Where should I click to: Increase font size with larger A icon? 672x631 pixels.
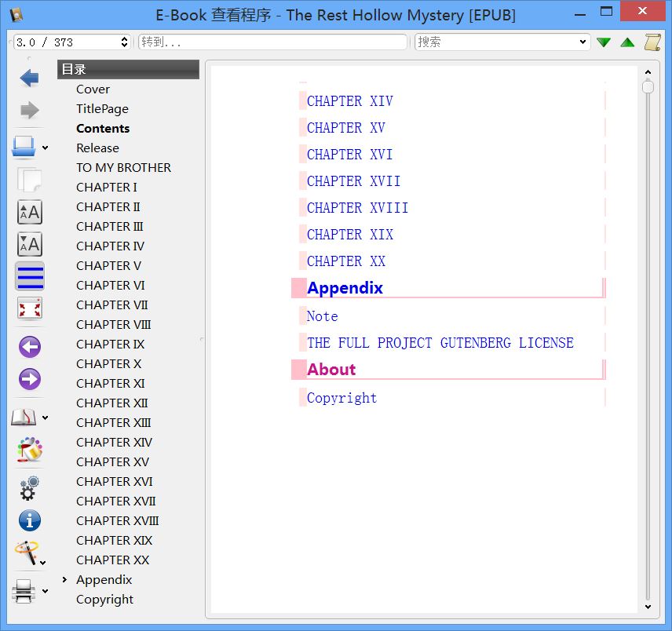click(x=30, y=212)
